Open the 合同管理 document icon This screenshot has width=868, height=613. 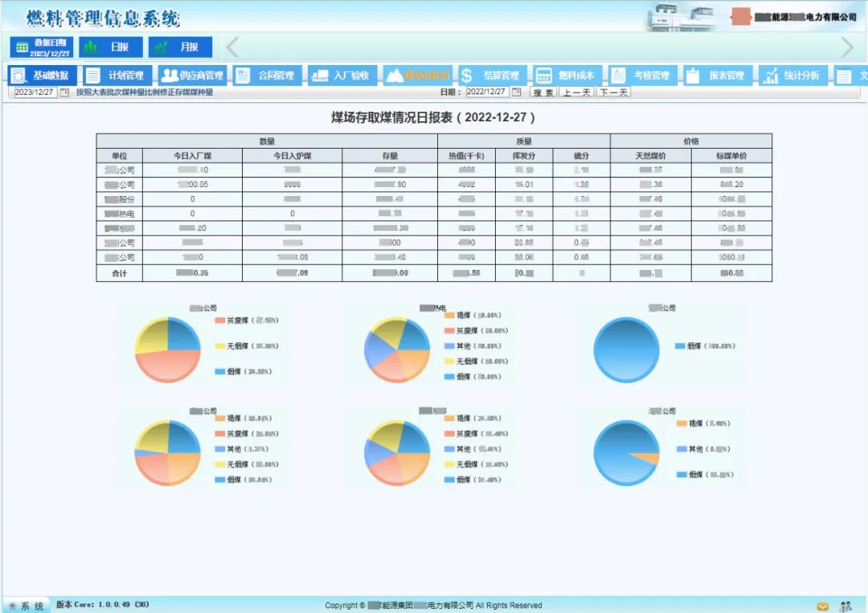[243, 75]
